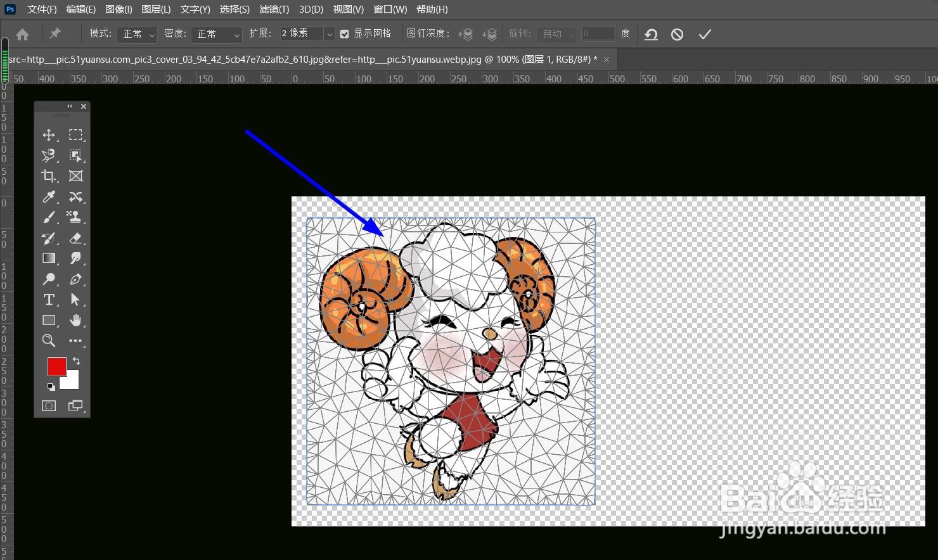
Task: Click the Photoshop Ps logo icon
Action: 10,9
